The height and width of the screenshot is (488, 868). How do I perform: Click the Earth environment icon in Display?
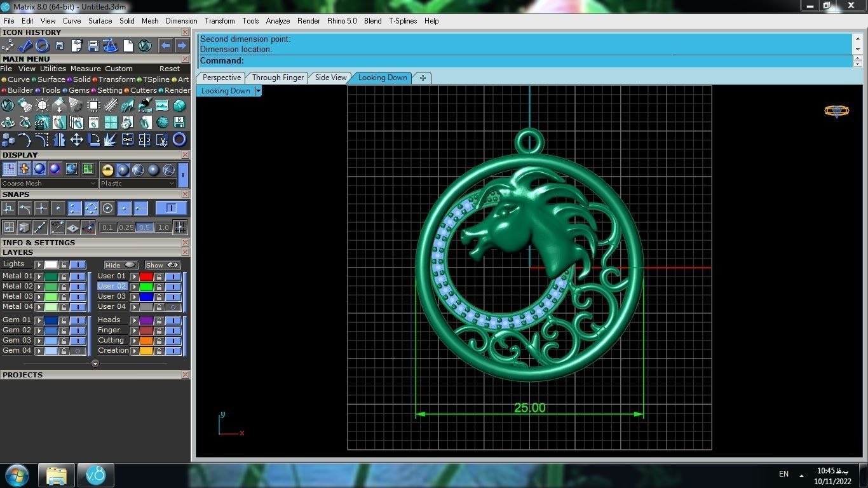point(71,169)
